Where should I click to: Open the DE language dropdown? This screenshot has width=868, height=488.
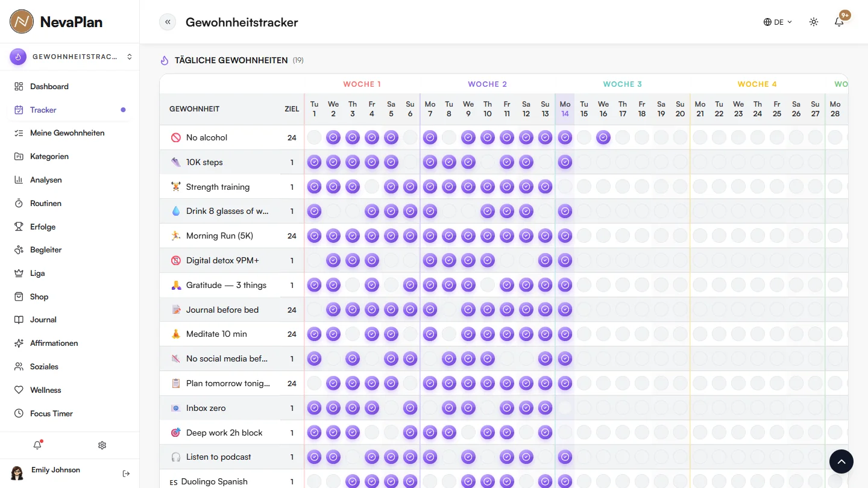pos(778,22)
